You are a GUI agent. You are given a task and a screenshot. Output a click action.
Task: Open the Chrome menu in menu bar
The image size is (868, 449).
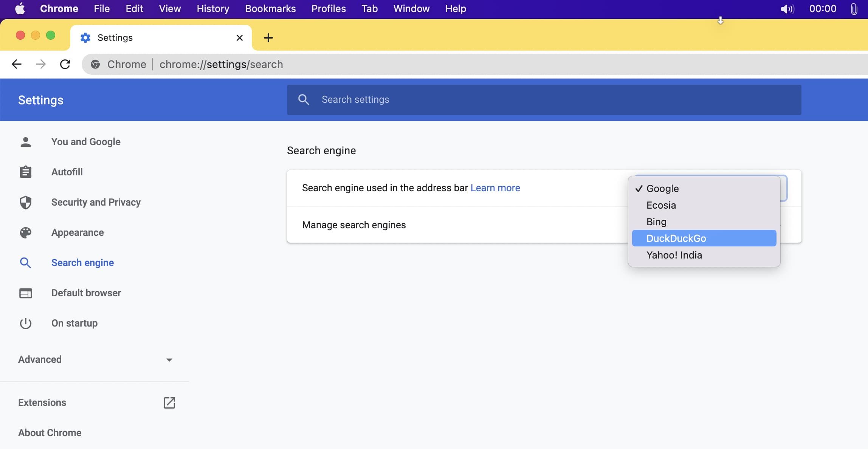(59, 8)
